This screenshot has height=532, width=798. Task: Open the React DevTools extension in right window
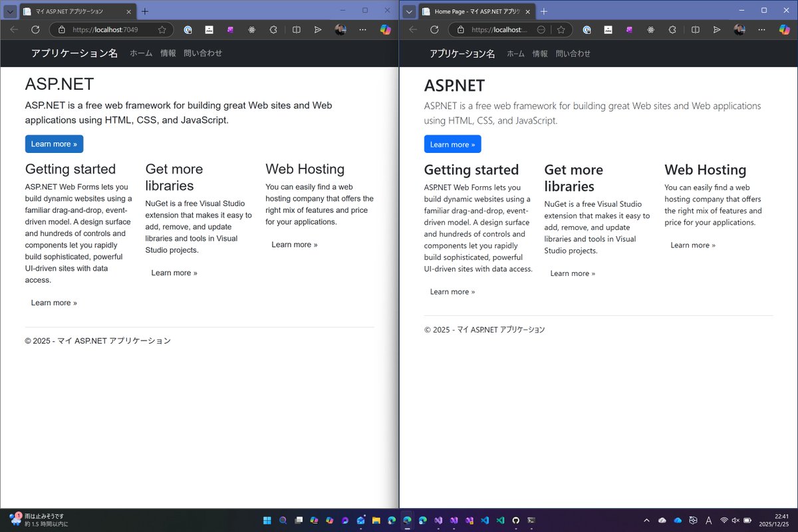pyautogui.click(x=650, y=30)
